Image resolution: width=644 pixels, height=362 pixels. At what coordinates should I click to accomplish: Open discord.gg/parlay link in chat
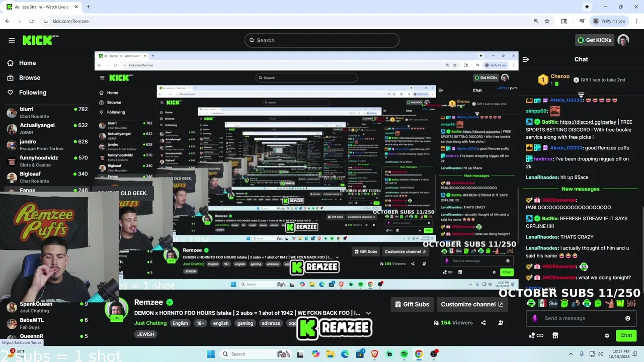tap(588, 122)
